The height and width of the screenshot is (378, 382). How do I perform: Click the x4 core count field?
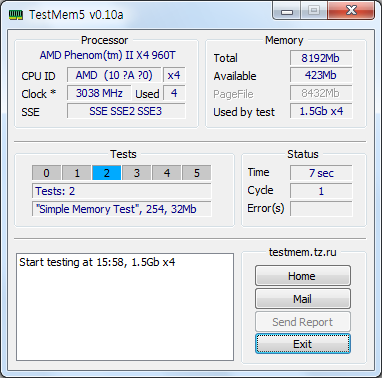pos(174,75)
